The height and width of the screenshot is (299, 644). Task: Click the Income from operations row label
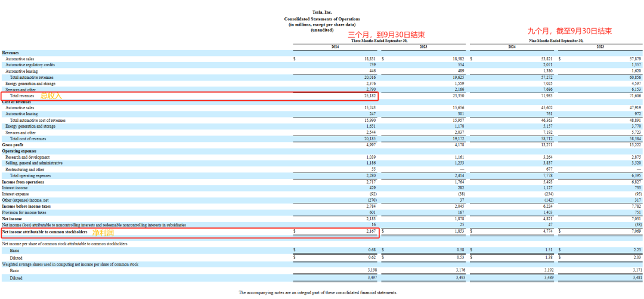click(x=21, y=181)
